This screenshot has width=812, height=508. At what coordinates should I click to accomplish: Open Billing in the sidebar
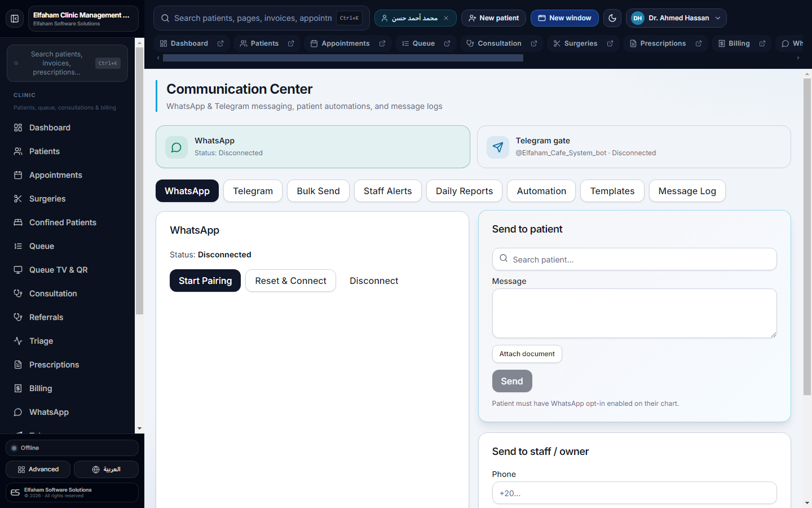[x=68, y=388]
